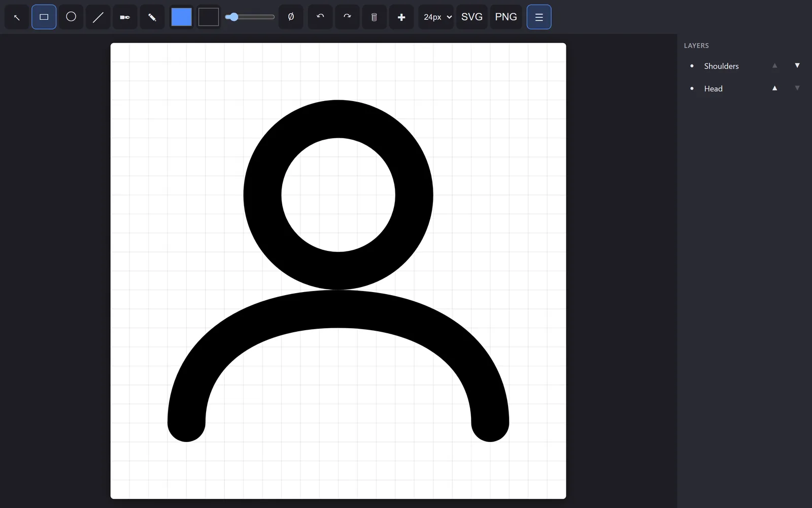Select the Pencil freehand tool
Screen dimensions: 812x508
tap(152, 17)
